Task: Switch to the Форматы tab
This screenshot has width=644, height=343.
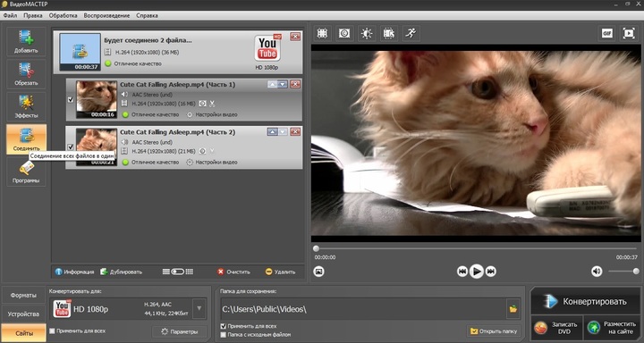Action: coord(23,296)
